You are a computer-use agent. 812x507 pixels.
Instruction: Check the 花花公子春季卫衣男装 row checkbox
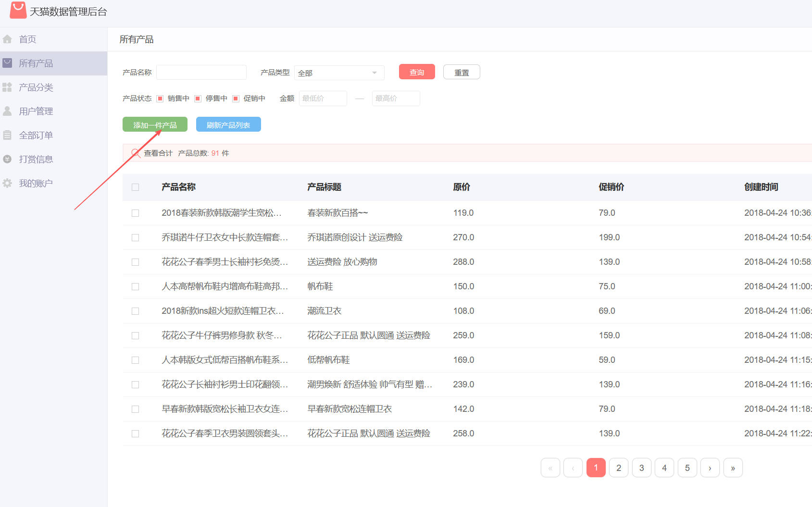click(136, 433)
